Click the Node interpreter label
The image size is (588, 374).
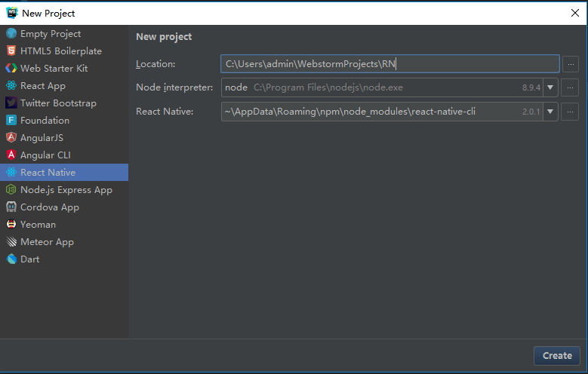(x=174, y=87)
